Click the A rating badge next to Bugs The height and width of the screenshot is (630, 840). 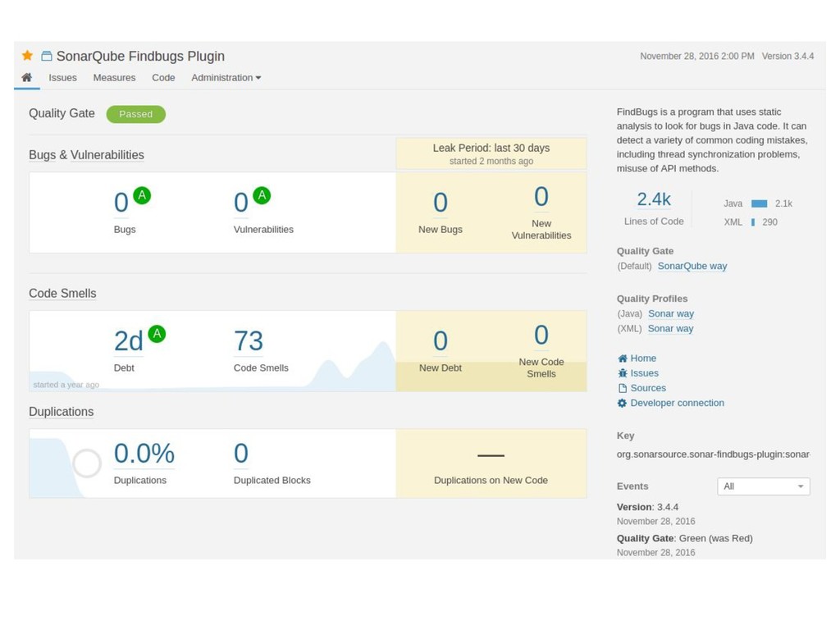click(142, 195)
